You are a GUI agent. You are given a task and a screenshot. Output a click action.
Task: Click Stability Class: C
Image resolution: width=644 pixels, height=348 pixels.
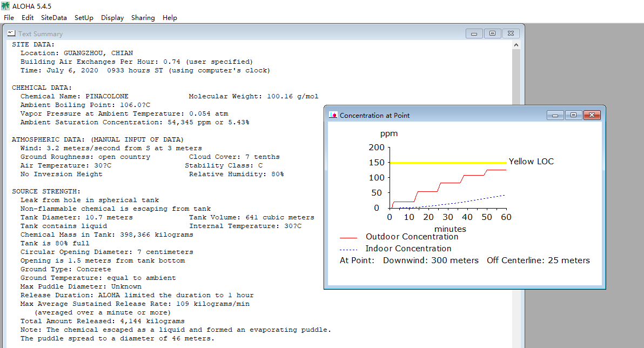pos(224,165)
